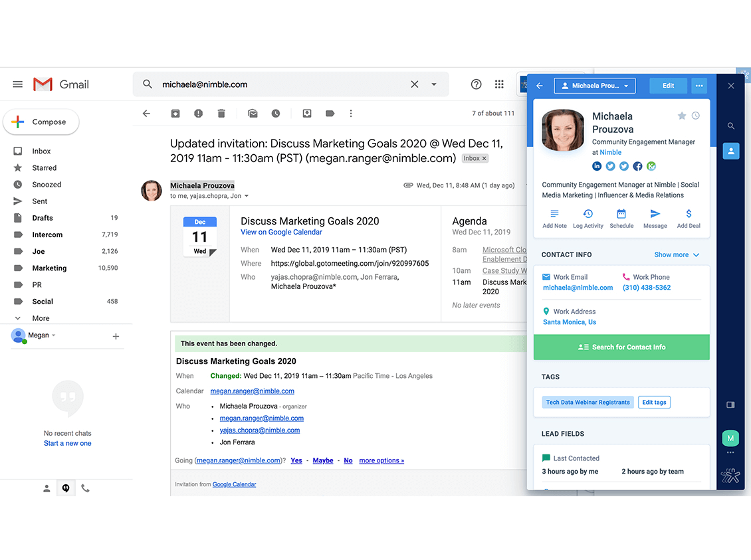
Task: Open Nimble search icon on side rail
Action: coord(731,126)
